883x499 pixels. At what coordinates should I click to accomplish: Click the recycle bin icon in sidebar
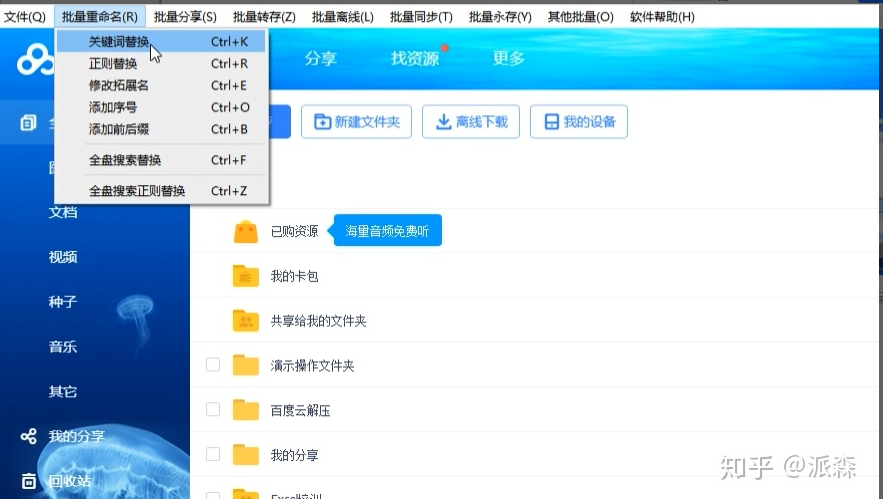[x=29, y=481]
